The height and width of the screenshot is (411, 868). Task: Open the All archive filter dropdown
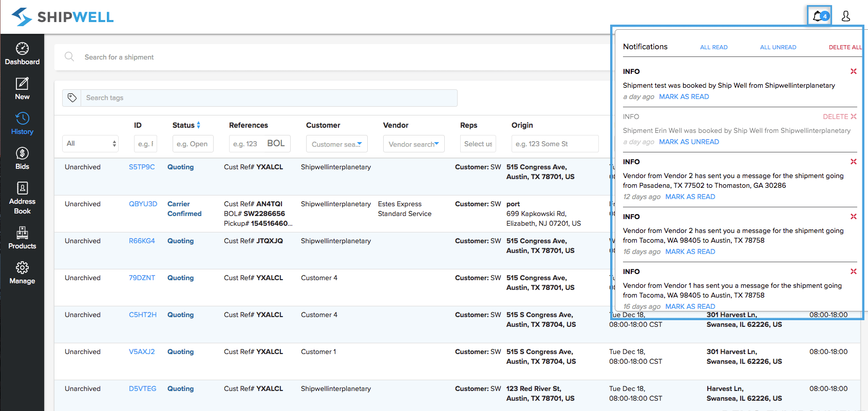coord(90,144)
